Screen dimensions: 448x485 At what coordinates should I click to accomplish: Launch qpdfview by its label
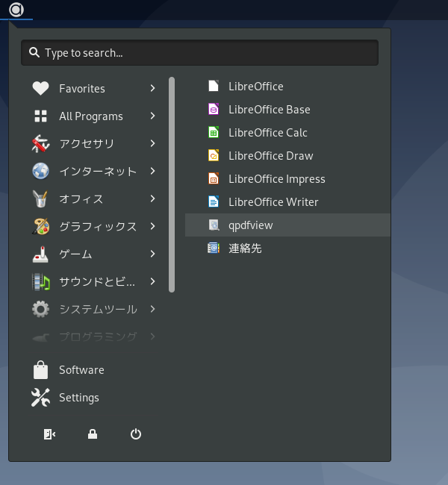[x=250, y=225]
